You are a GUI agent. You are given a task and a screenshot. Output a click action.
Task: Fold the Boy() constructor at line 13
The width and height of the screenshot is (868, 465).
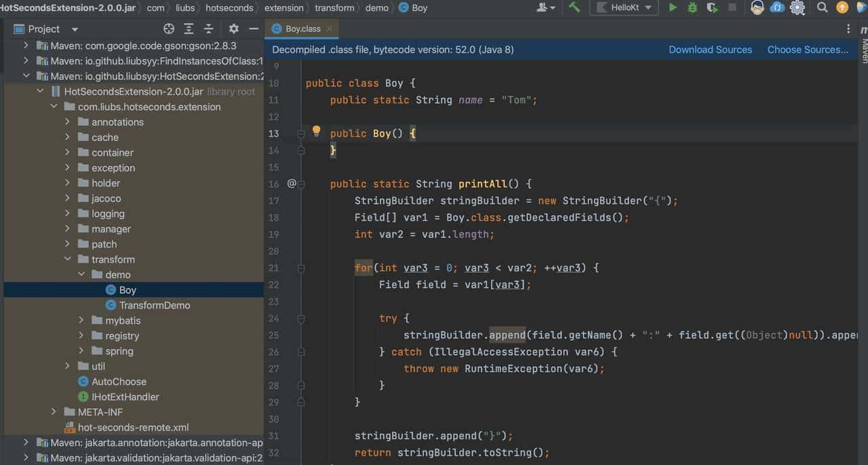click(301, 134)
